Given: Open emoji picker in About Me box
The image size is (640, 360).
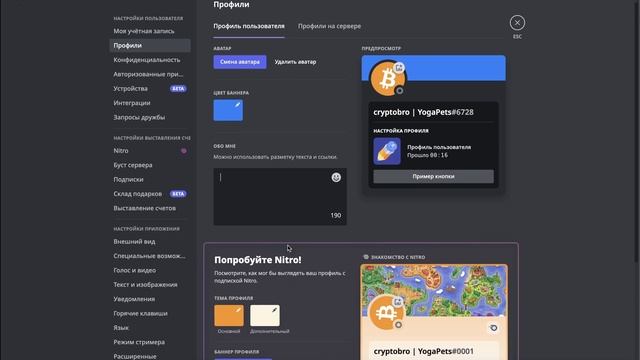Looking at the screenshot, I should click(x=336, y=178).
